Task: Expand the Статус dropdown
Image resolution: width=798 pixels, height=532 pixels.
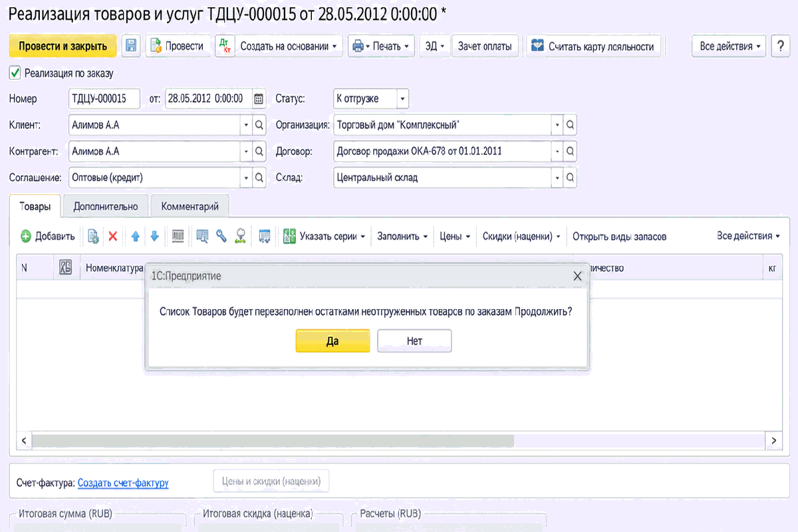Action: tap(402, 98)
